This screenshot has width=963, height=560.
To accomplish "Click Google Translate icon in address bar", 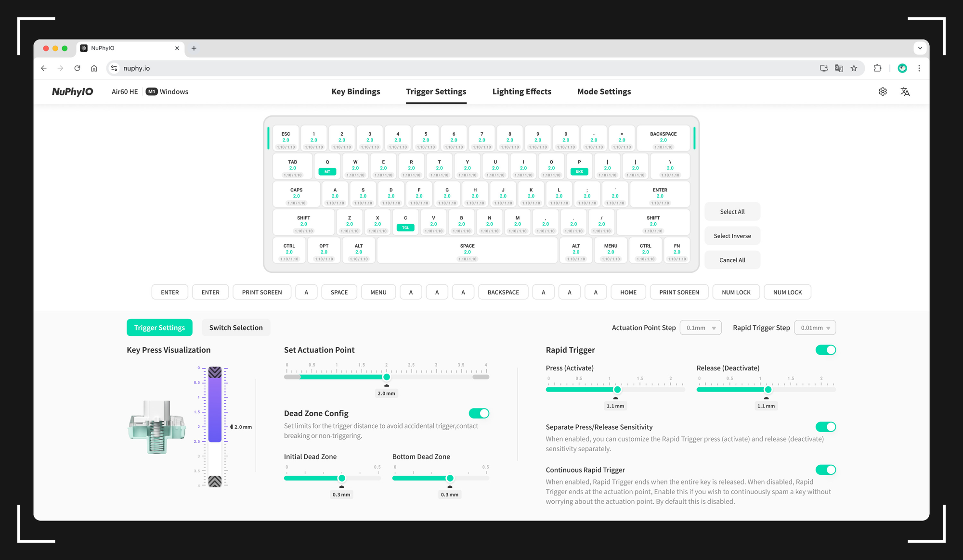I will pos(839,68).
